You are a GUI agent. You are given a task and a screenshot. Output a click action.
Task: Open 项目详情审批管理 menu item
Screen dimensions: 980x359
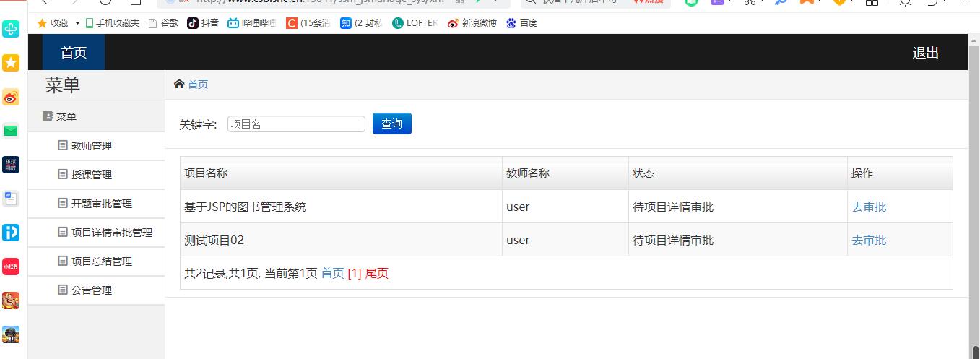96,233
